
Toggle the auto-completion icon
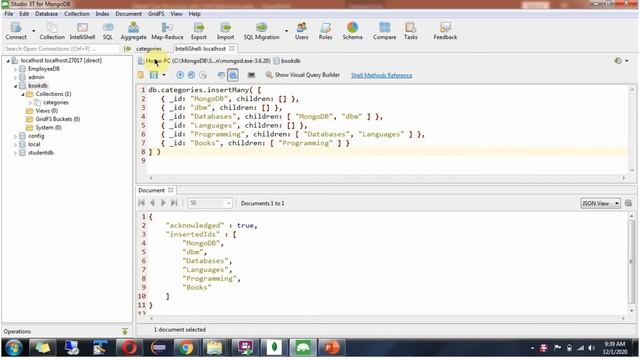pos(221,75)
